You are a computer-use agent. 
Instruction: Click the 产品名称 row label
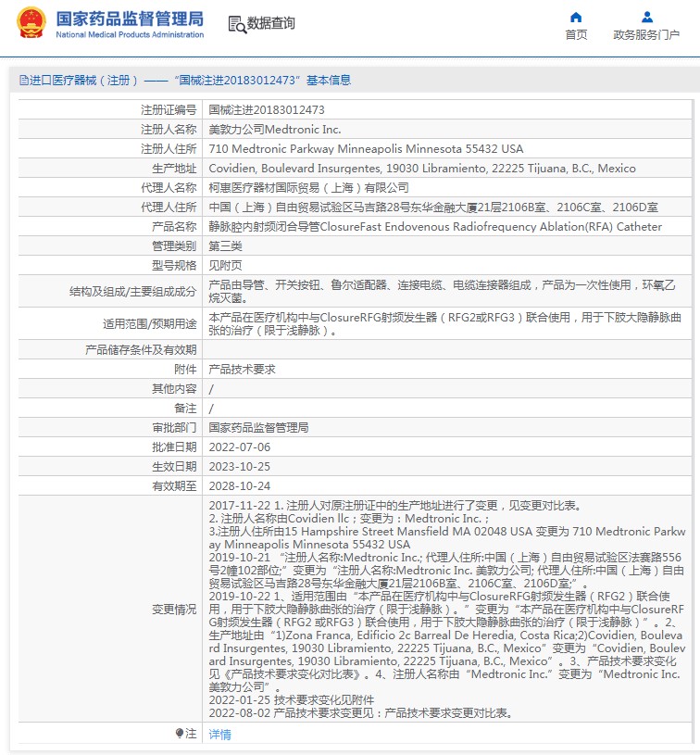click(174, 227)
